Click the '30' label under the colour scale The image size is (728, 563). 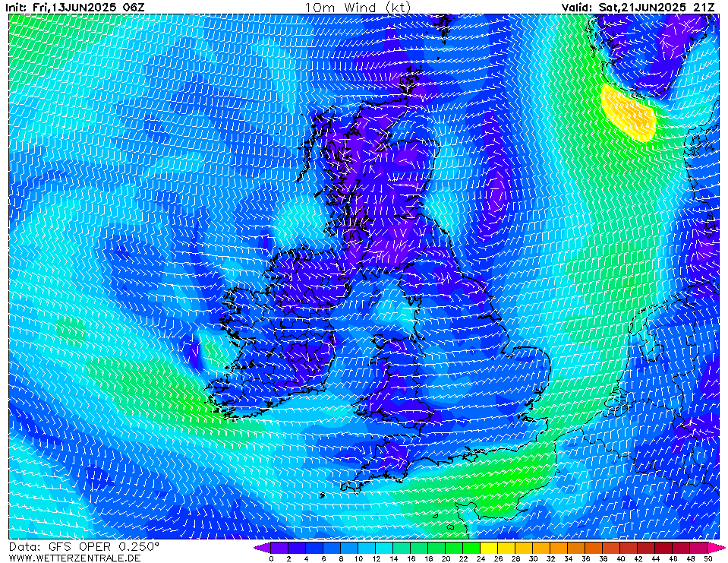(x=533, y=558)
